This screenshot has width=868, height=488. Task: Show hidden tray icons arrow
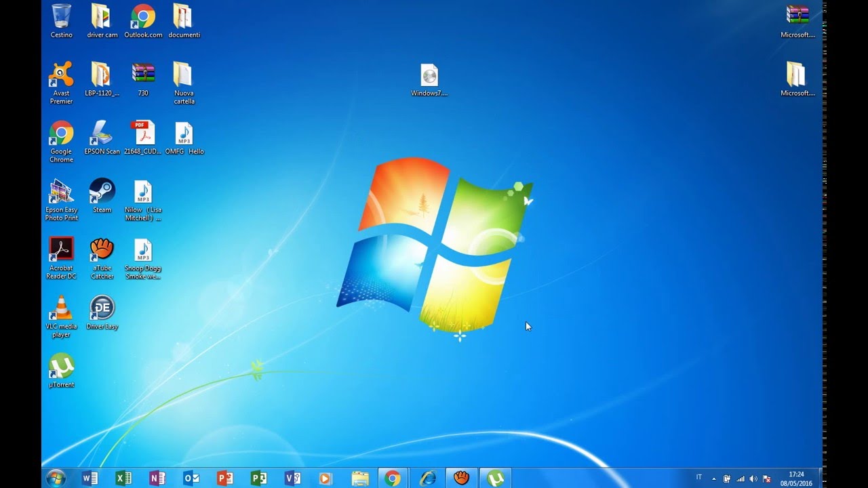(713, 479)
